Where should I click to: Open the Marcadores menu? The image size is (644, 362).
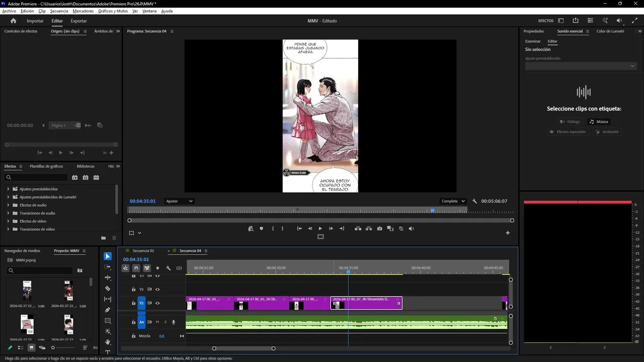coord(83,11)
